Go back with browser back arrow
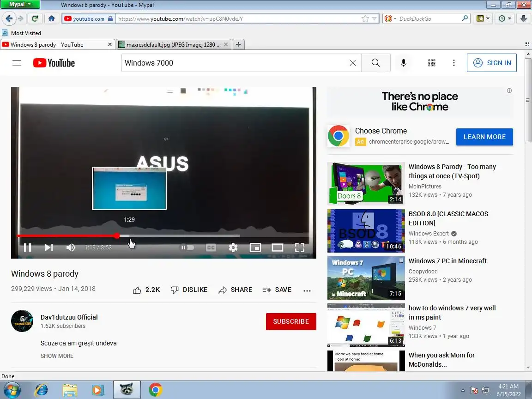 pyautogui.click(x=9, y=18)
